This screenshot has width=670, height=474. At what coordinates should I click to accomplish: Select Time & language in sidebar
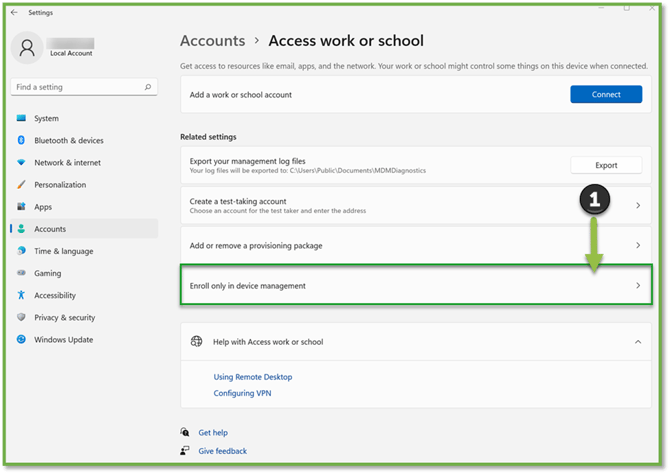click(63, 251)
